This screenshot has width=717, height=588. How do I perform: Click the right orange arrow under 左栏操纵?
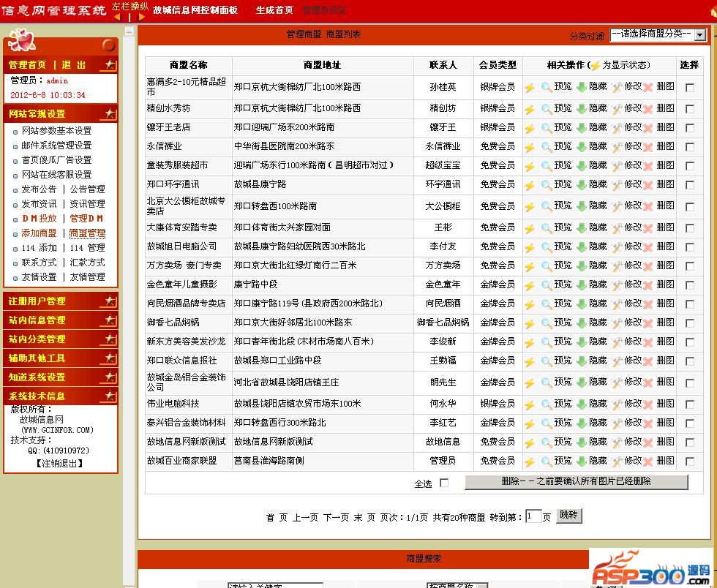coord(141,17)
